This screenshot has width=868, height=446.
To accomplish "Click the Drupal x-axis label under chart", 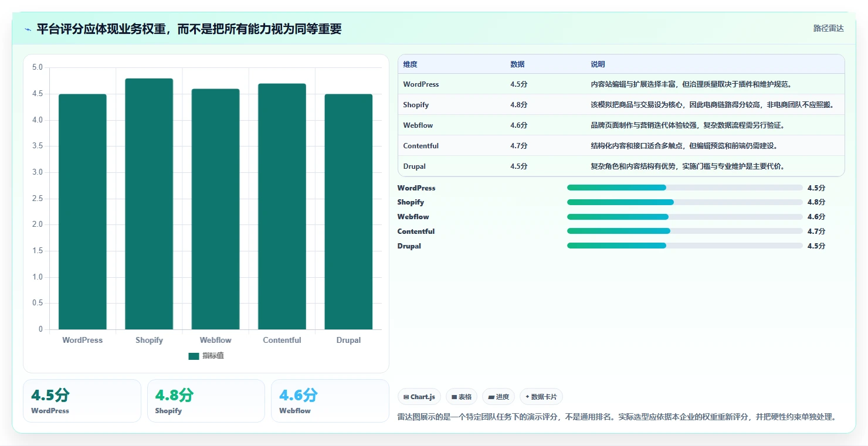I will point(348,340).
